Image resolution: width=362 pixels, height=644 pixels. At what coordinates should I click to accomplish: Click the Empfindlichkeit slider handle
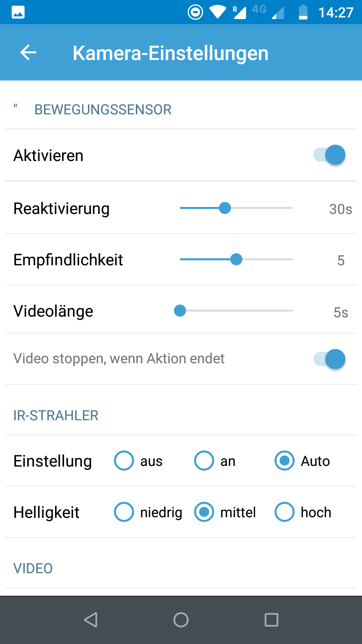236,259
